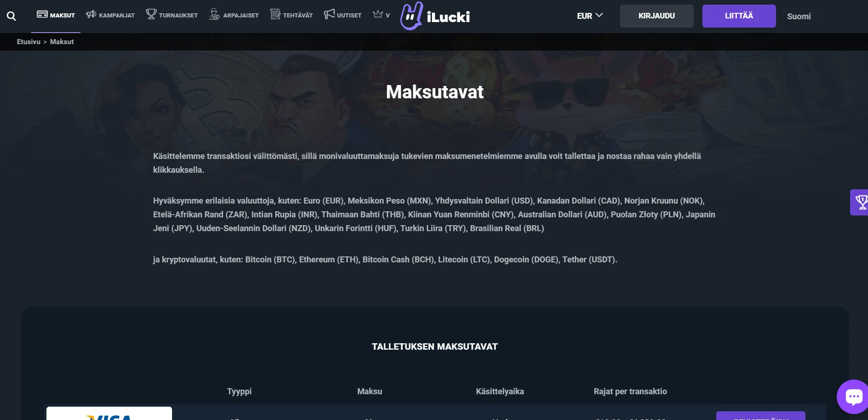Click the Kampanjat megaphone icon
Image resolution: width=868 pixels, height=420 pixels.
[91, 14]
